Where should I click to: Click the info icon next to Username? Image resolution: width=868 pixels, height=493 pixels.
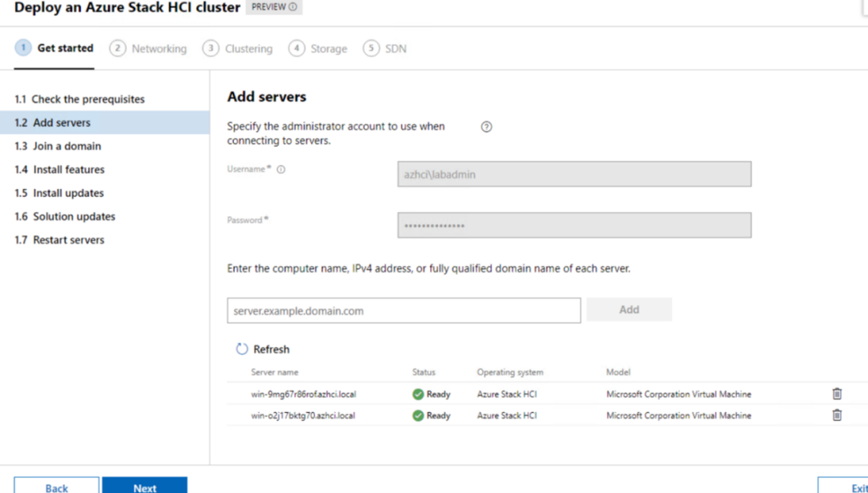coord(280,170)
